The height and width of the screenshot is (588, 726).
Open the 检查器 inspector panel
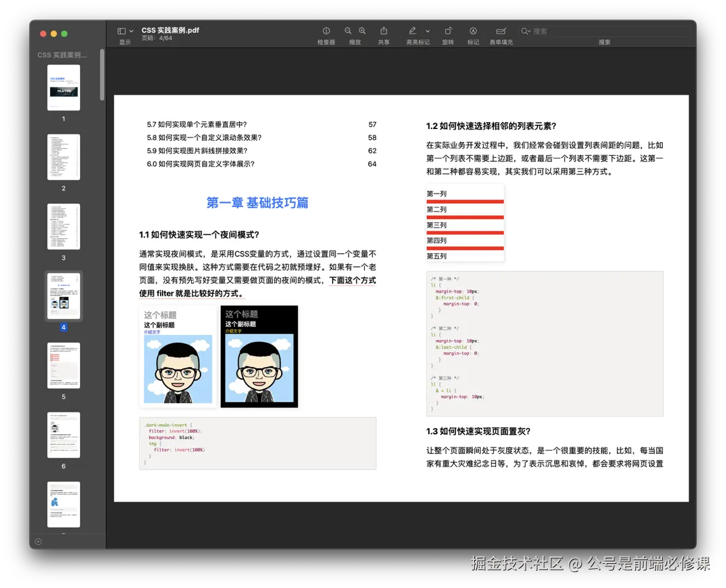[x=326, y=30]
